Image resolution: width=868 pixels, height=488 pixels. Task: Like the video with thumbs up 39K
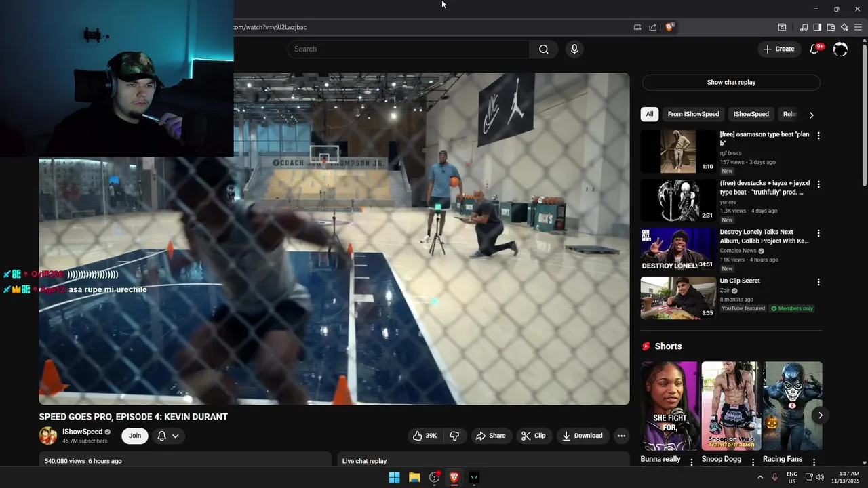coord(425,436)
